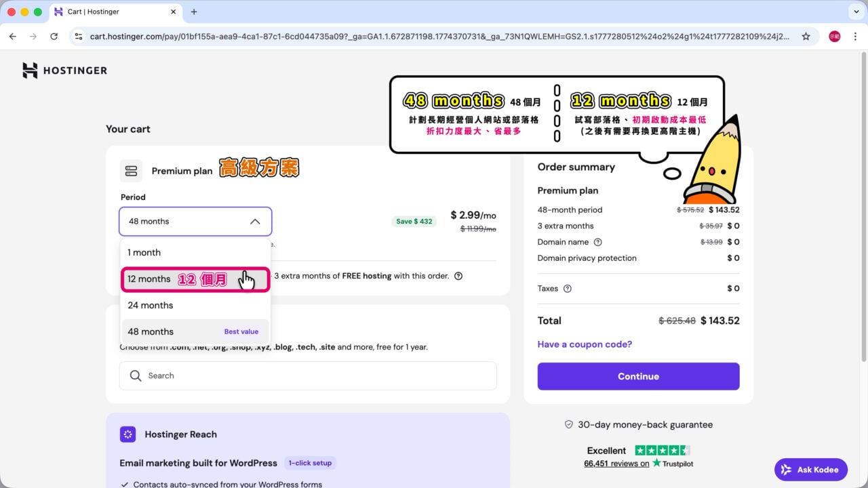Click the Trustpilot star rating
The image size is (868, 488).
[662, 451]
